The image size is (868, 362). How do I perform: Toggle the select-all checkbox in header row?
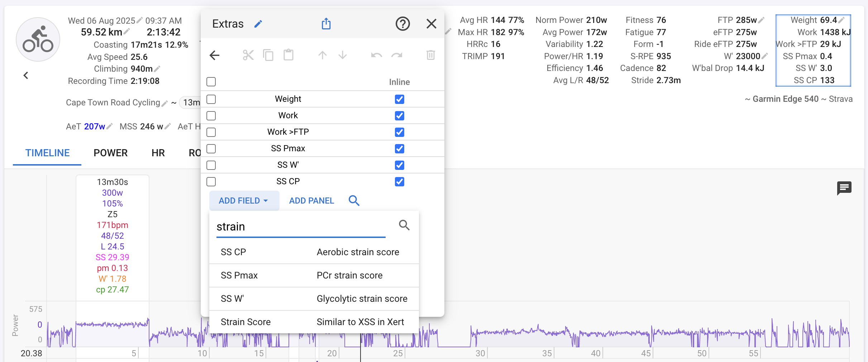coord(211,82)
